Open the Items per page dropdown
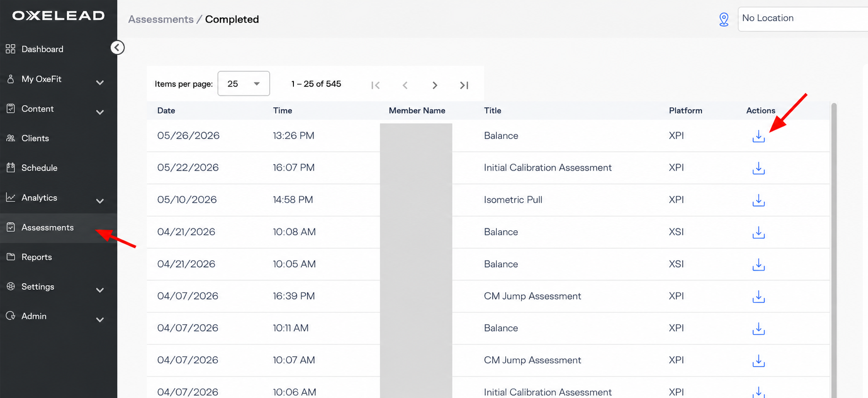The width and height of the screenshot is (868, 398). tap(244, 83)
